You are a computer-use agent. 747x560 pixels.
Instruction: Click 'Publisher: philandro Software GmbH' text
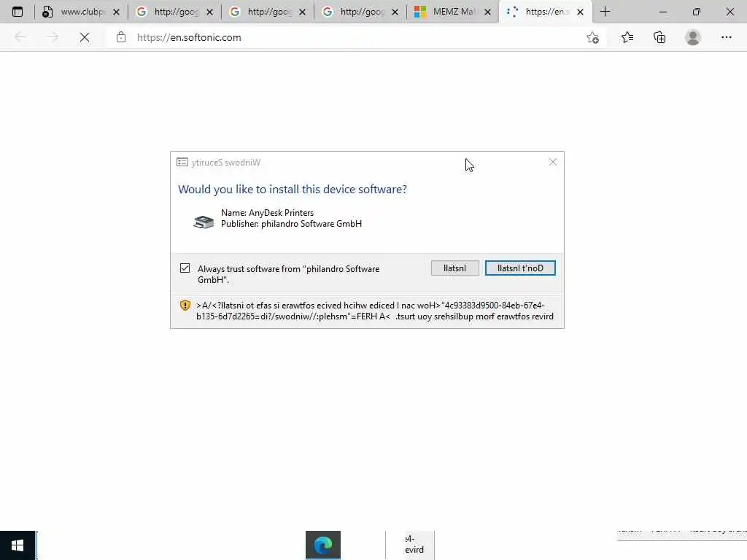291,224
